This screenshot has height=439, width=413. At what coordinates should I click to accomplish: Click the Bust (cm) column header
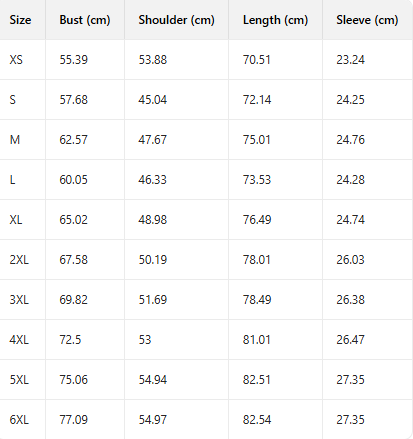tap(85, 20)
